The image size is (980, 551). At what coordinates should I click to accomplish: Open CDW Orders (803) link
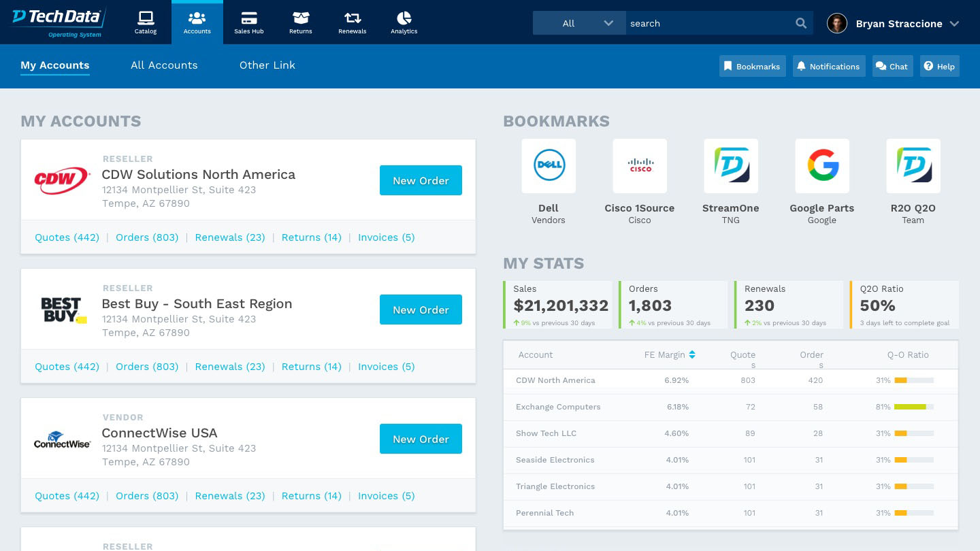[x=147, y=237]
